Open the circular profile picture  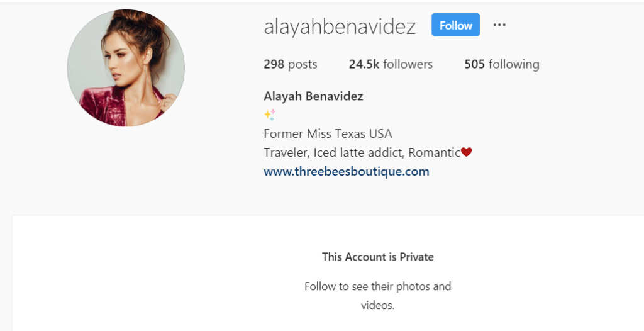(126, 68)
